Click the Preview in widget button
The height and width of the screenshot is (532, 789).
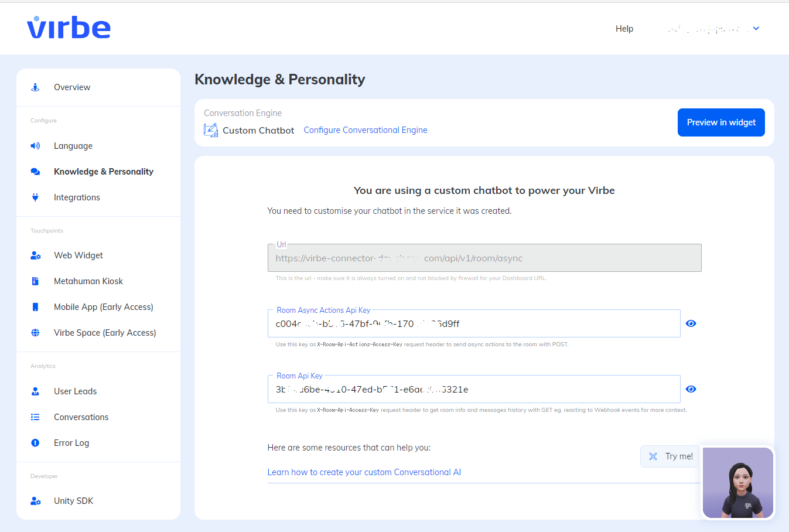721,122
